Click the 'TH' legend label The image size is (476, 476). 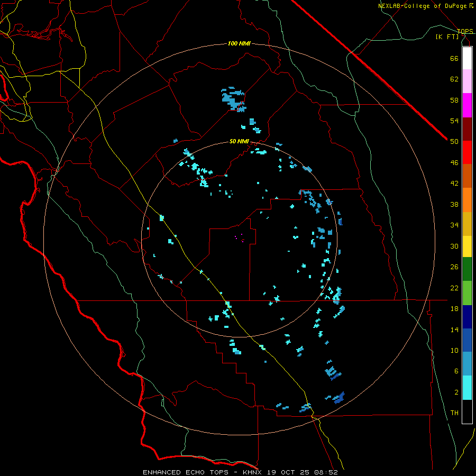coord(454,413)
